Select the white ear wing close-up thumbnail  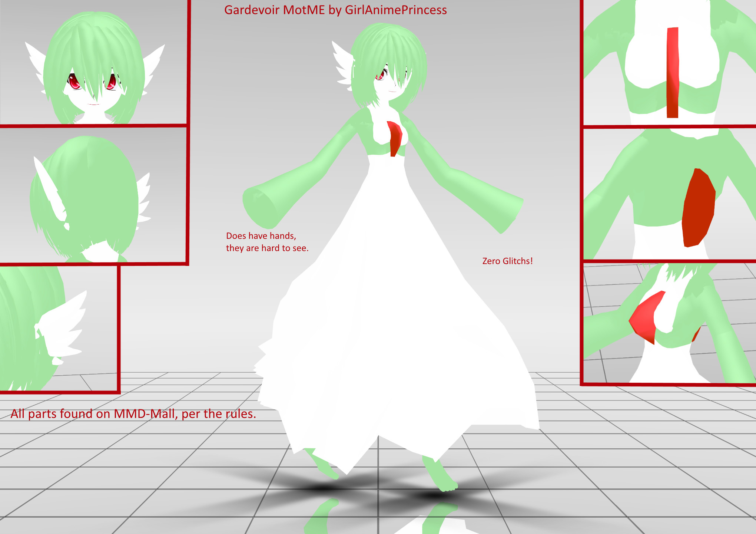pyautogui.click(x=59, y=328)
